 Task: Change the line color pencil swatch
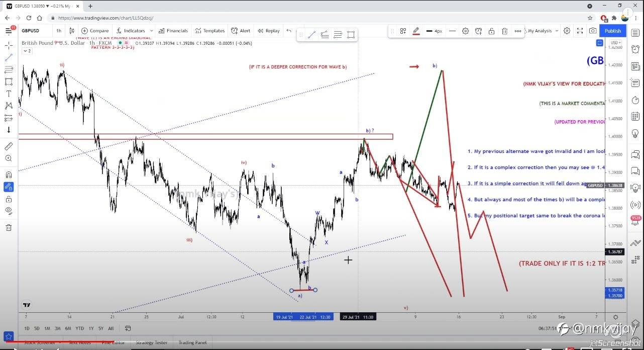click(416, 31)
